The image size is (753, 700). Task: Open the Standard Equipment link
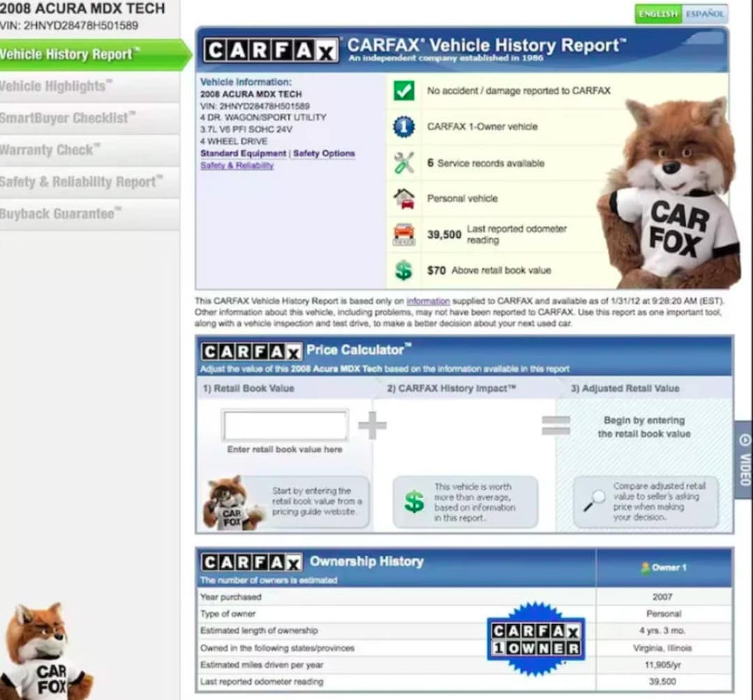(243, 153)
